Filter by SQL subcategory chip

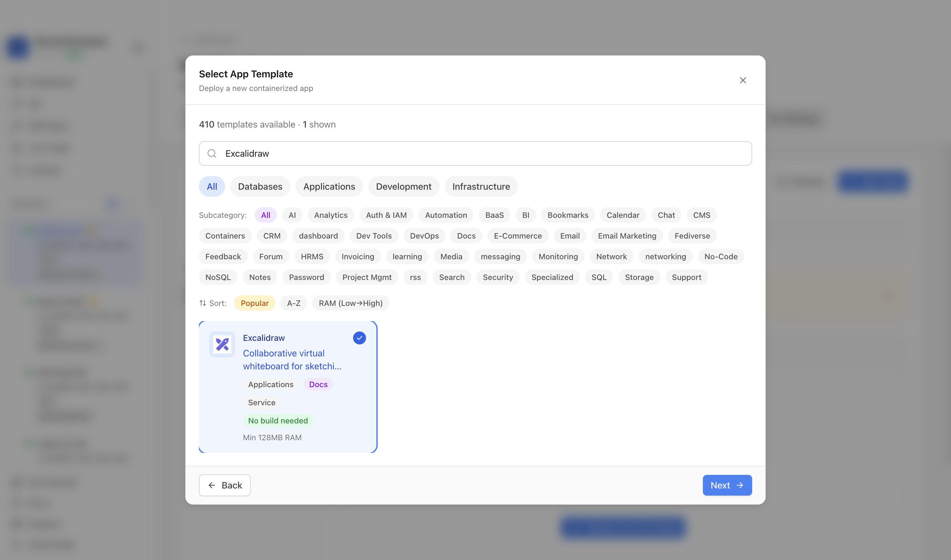click(599, 277)
